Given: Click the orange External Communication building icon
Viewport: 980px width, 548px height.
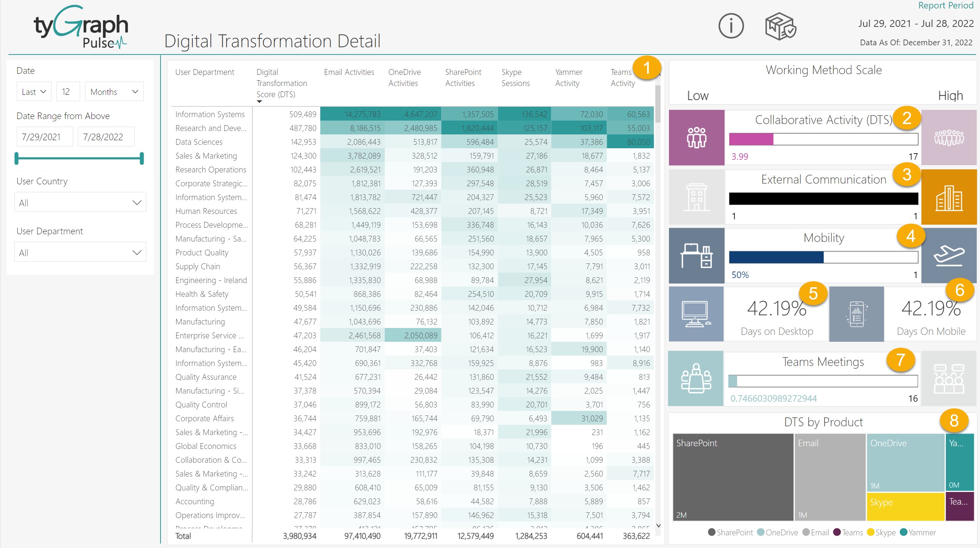Looking at the screenshot, I should [949, 197].
